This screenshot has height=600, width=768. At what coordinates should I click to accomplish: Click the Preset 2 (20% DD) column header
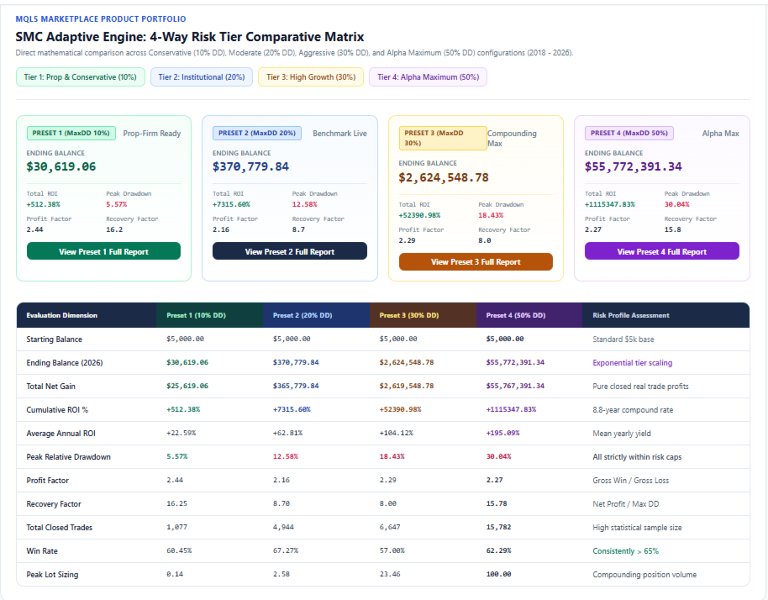303,315
